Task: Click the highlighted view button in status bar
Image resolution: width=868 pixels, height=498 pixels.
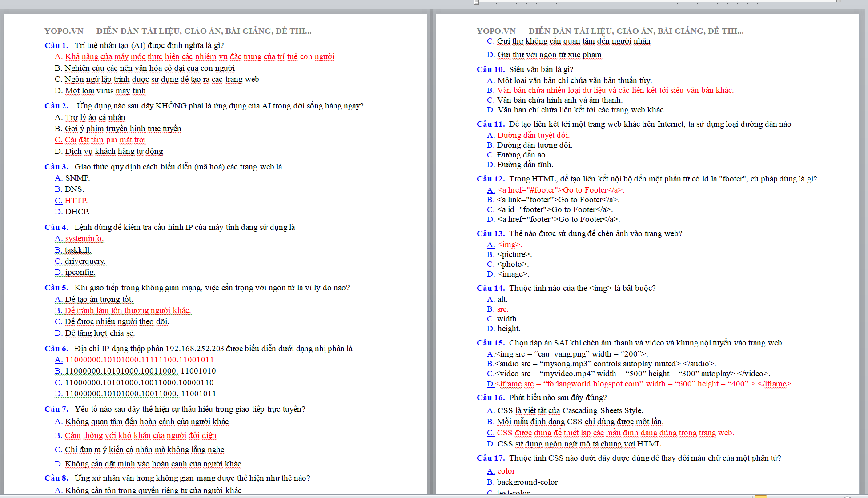Action: point(760,496)
